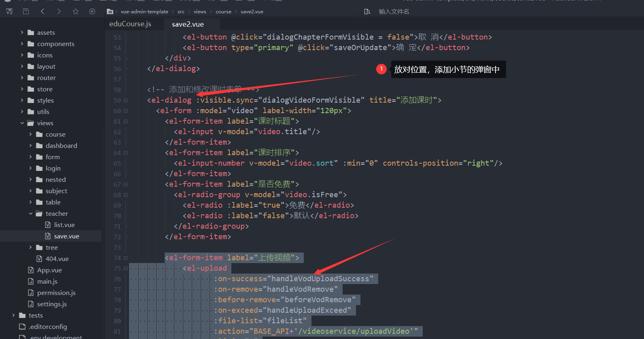
Task: Expand the course folder chevron
Action: (30, 134)
